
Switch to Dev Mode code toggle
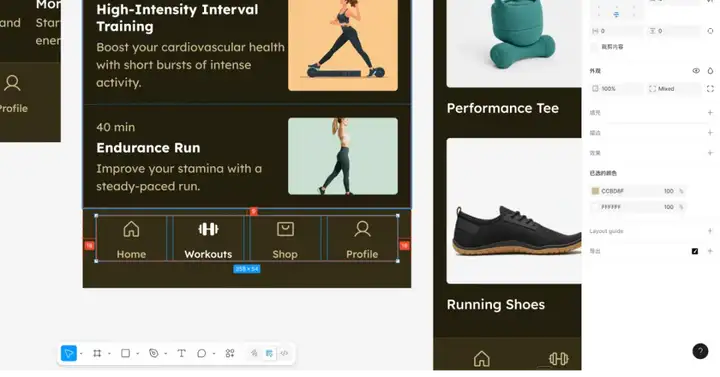(x=284, y=353)
